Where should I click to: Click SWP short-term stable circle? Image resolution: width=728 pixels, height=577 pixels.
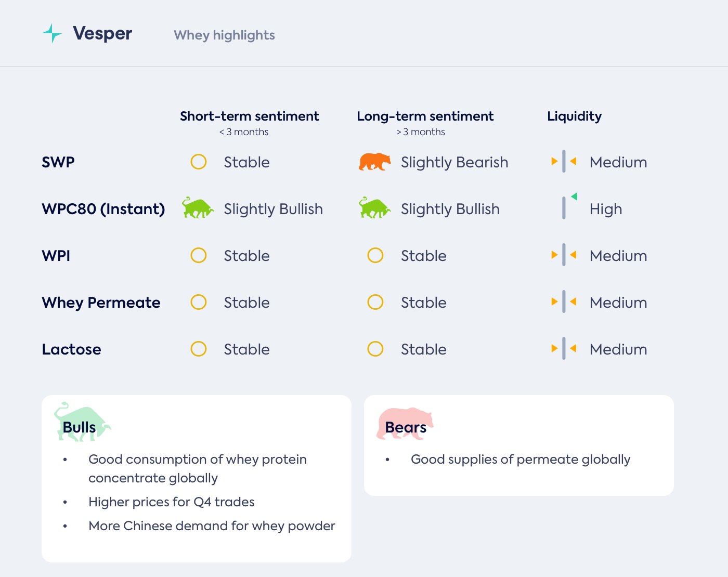tap(199, 162)
